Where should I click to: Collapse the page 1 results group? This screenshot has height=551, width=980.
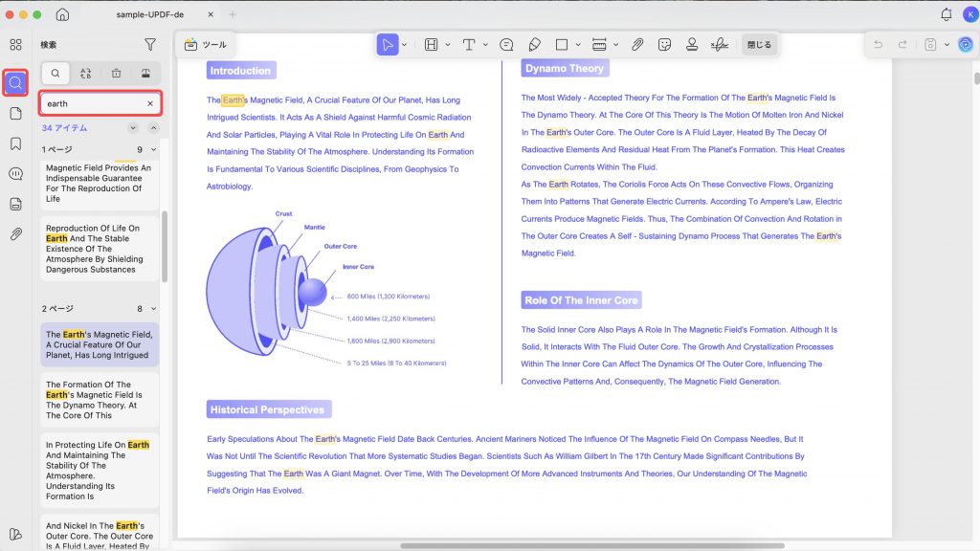tap(154, 149)
